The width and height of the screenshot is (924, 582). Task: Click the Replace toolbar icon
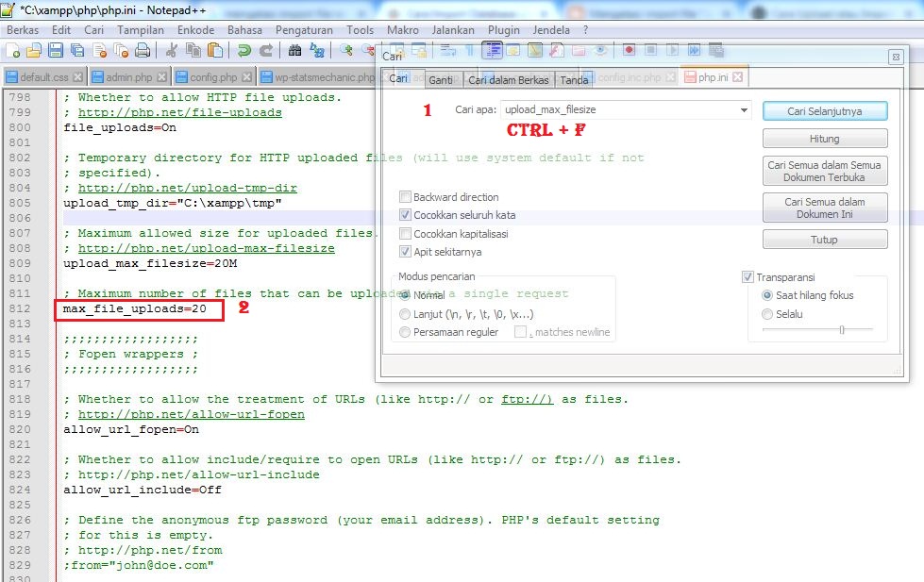(x=317, y=51)
